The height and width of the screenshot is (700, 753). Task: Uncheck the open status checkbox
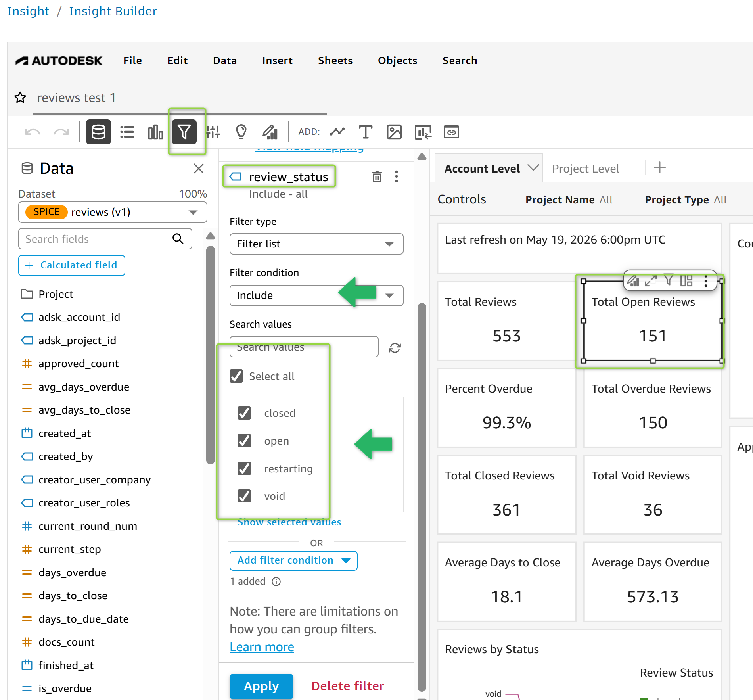(x=244, y=441)
